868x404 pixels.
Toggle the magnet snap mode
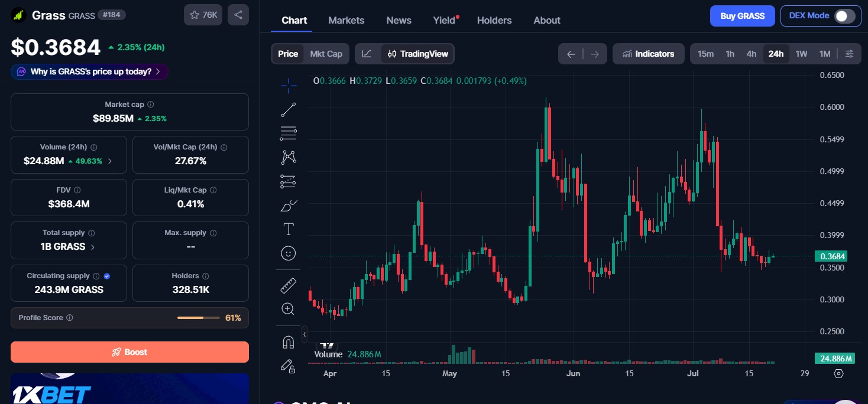pyautogui.click(x=289, y=342)
